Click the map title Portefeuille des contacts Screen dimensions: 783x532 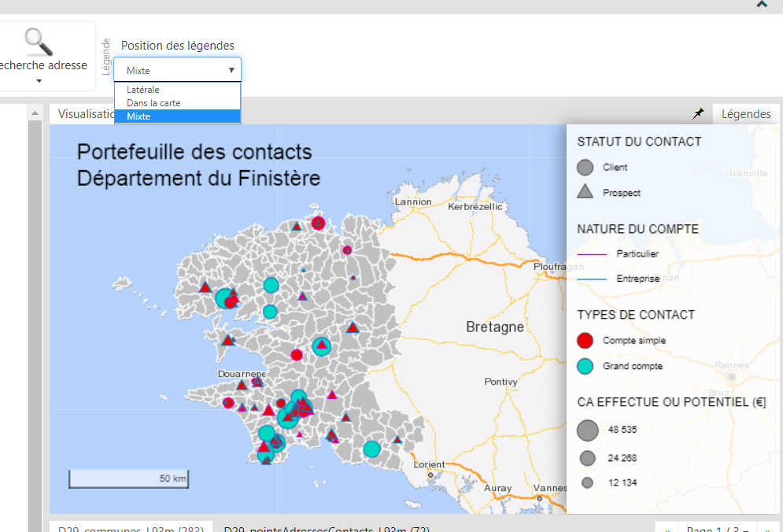pyautogui.click(x=194, y=152)
